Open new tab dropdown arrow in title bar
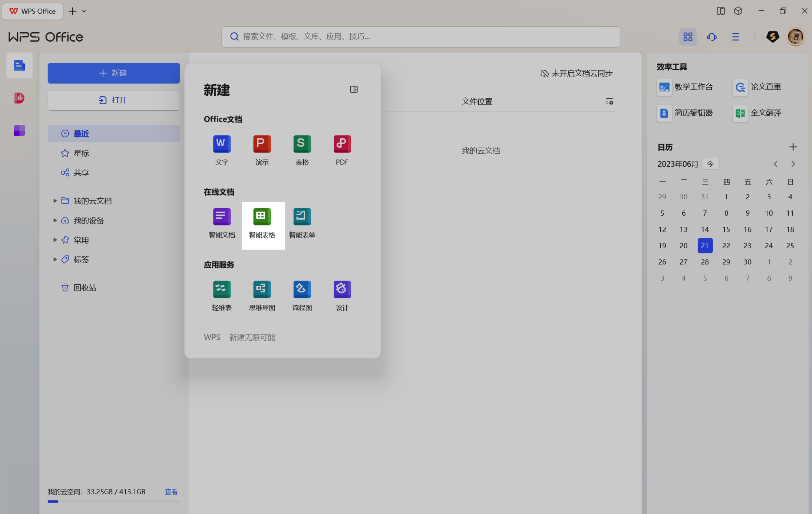The width and height of the screenshot is (812, 514). pyautogui.click(x=84, y=11)
